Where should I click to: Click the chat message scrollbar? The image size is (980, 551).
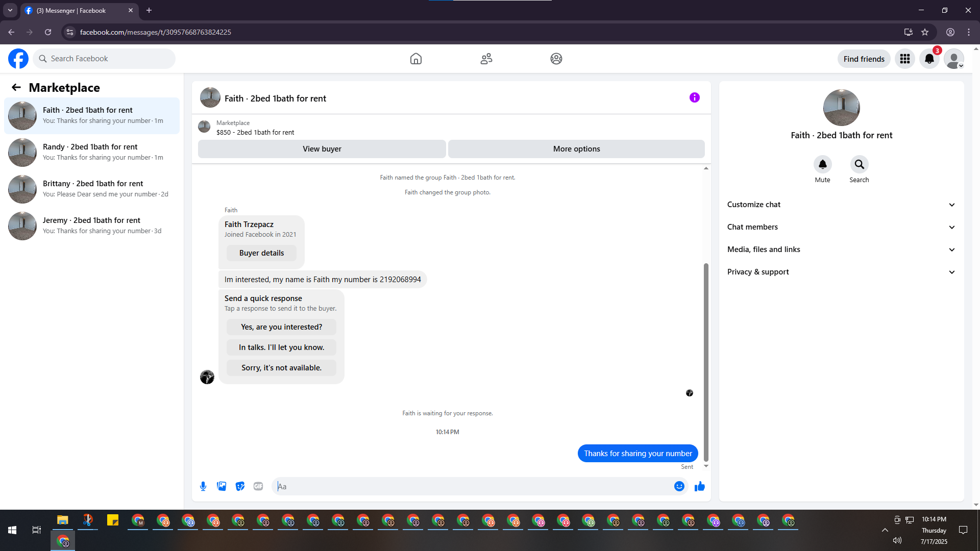[706, 362]
